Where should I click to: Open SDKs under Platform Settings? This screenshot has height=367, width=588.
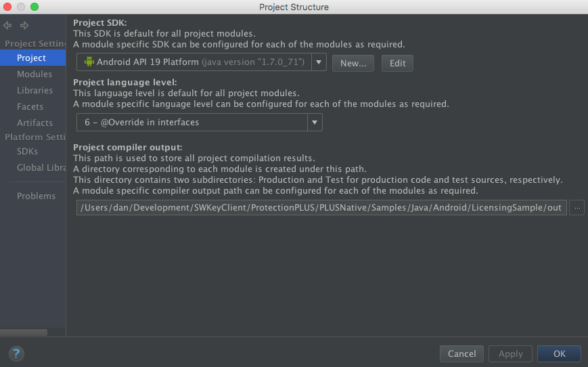pyautogui.click(x=27, y=151)
